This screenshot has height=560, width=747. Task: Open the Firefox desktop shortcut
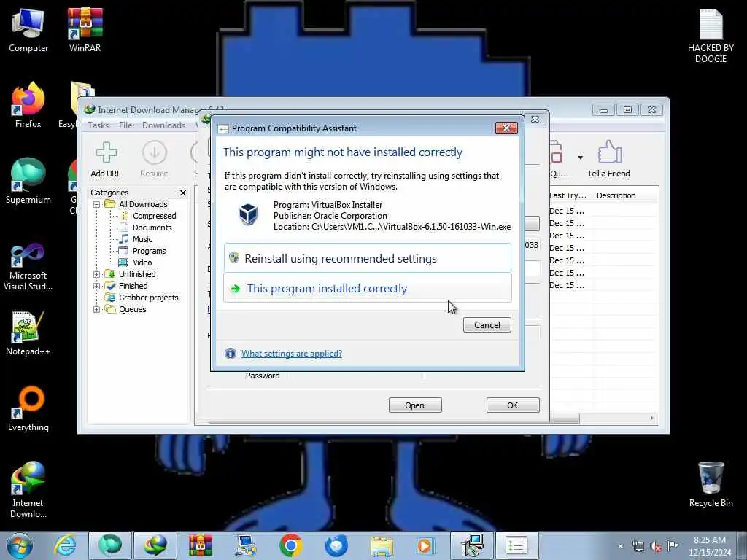tap(28, 105)
